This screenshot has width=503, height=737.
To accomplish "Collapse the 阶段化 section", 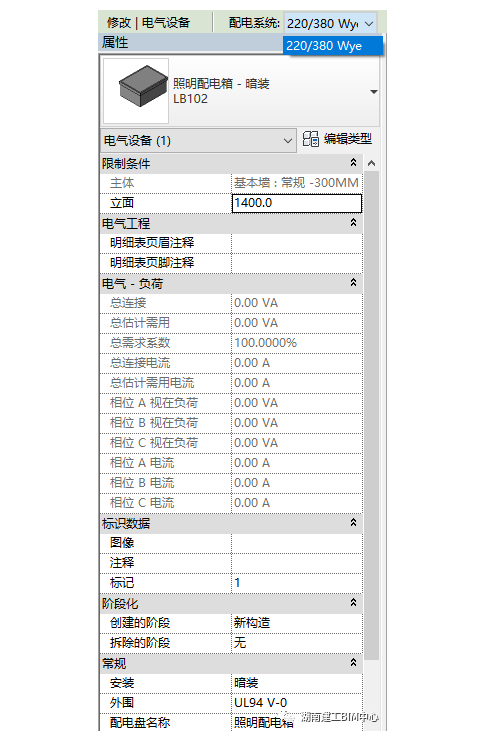I will pyautogui.click(x=353, y=603).
